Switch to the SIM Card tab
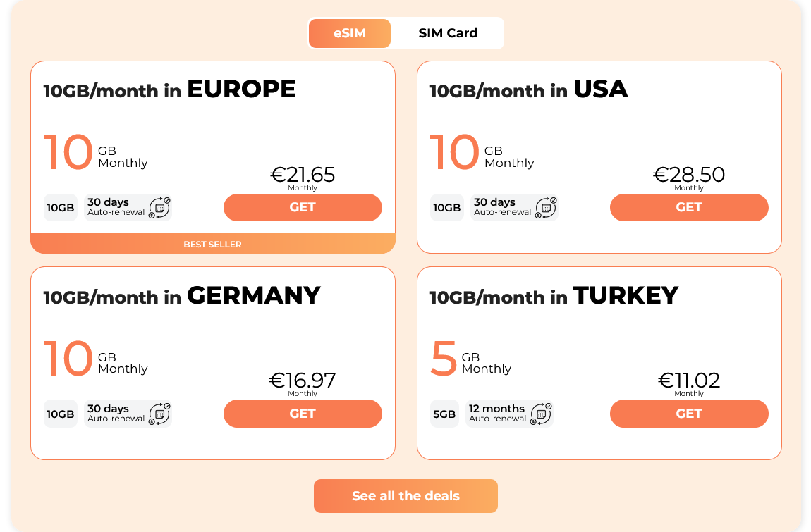 coord(448,33)
